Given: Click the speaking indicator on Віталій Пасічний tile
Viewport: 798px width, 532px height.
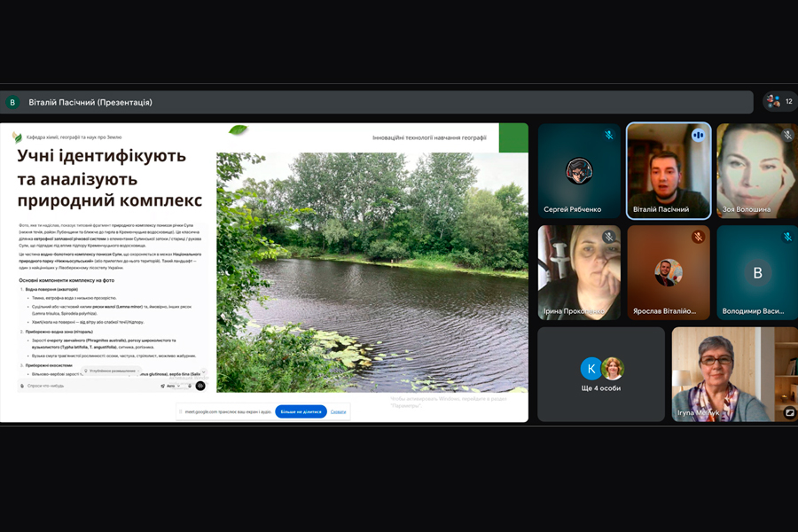Looking at the screenshot, I should pos(698,135).
